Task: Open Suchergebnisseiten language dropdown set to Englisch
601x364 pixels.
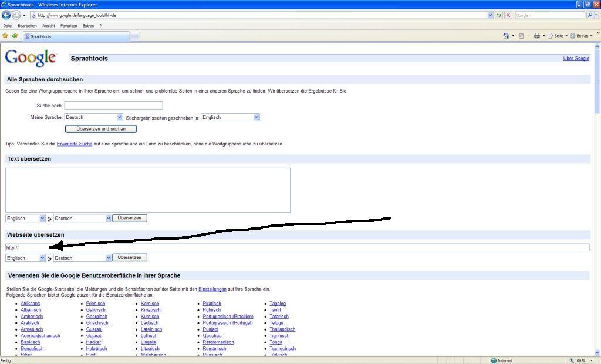Action: [x=230, y=117]
